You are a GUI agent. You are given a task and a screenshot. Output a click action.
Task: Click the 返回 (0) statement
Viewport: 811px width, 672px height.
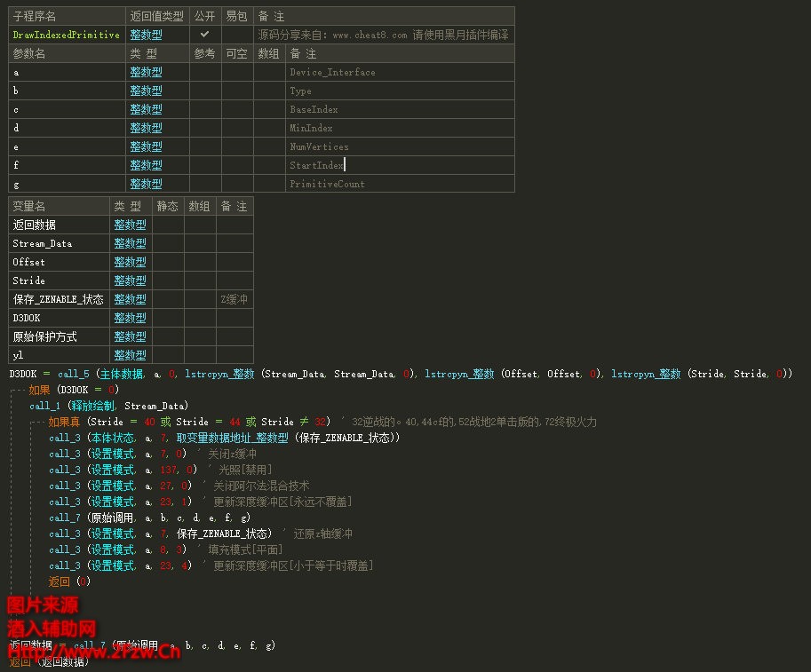pos(69,581)
